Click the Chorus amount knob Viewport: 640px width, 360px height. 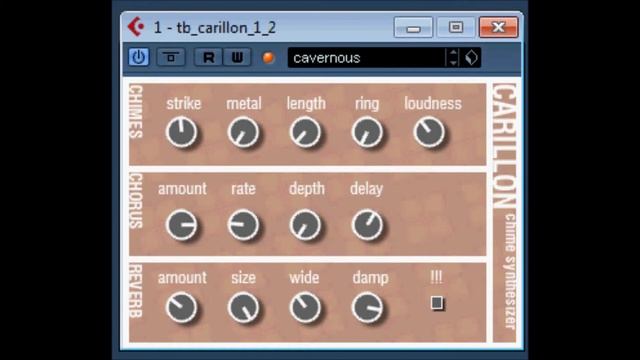tap(182, 224)
